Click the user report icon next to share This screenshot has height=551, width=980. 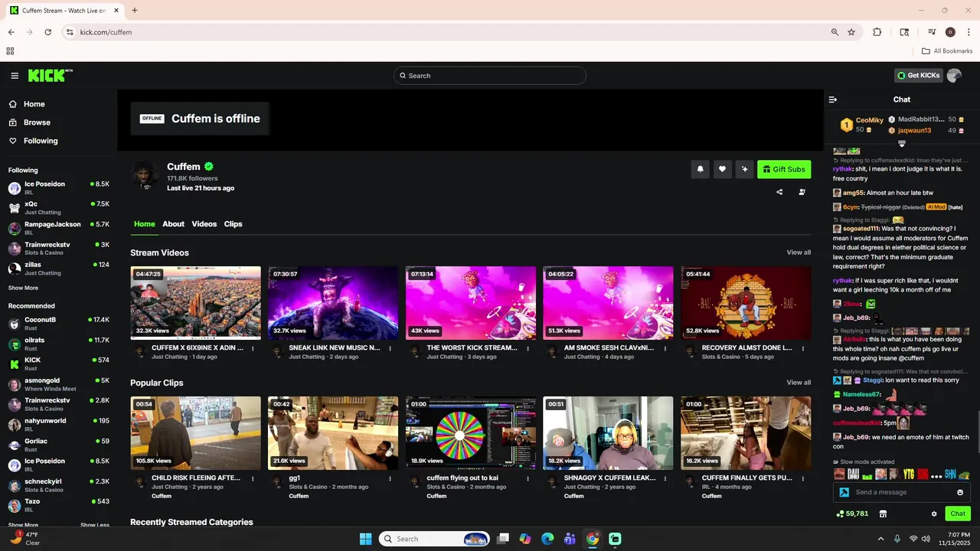coord(802,192)
